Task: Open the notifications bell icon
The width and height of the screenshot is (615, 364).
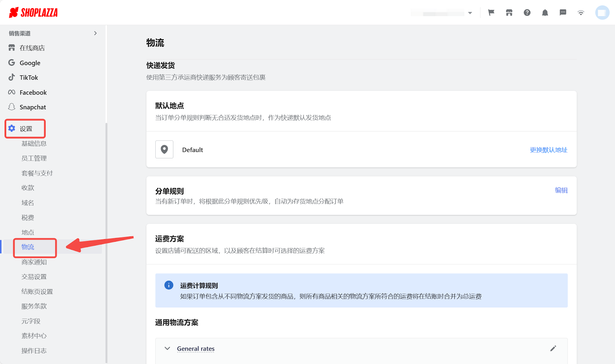Action: point(545,12)
